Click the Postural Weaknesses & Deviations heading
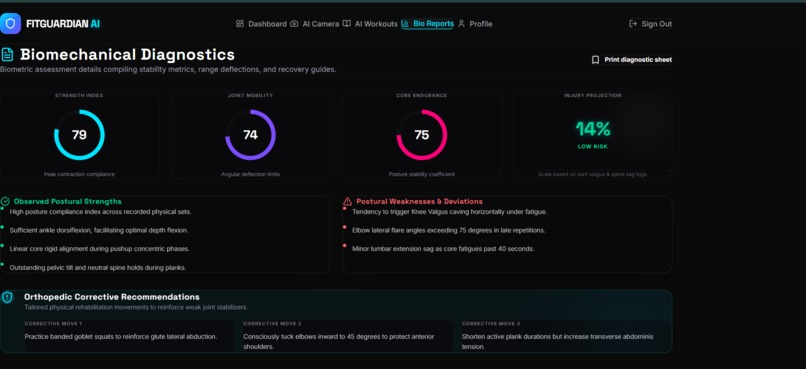The image size is (806, 369). click(x=419, y=201)
